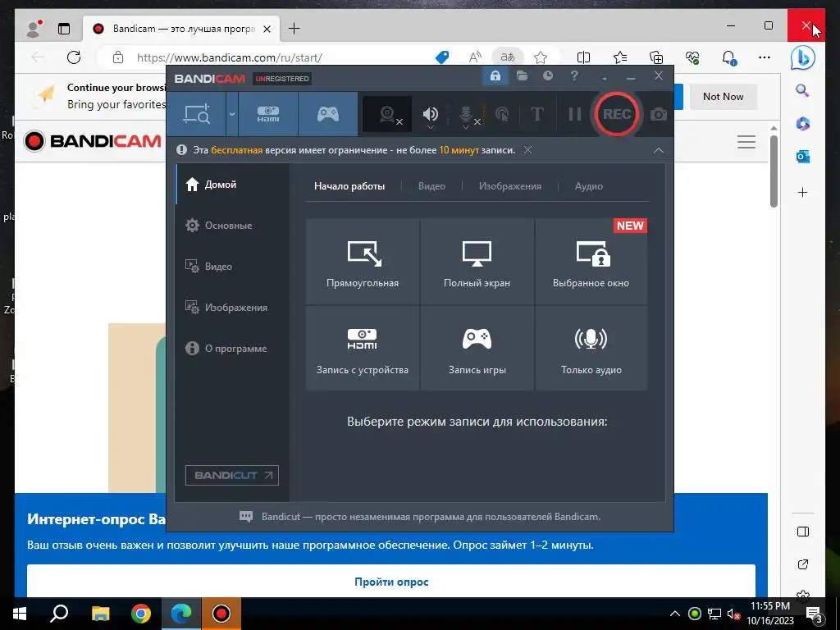Choose Выбранное окно recording mode tile

(x=591, y=262)
